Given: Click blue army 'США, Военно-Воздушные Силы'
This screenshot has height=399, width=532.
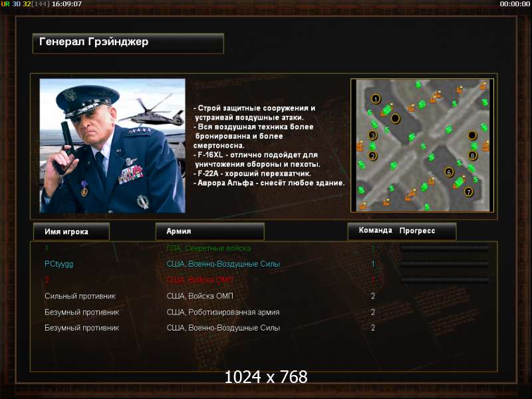Looking at the screenshot, I should point(223,264).
